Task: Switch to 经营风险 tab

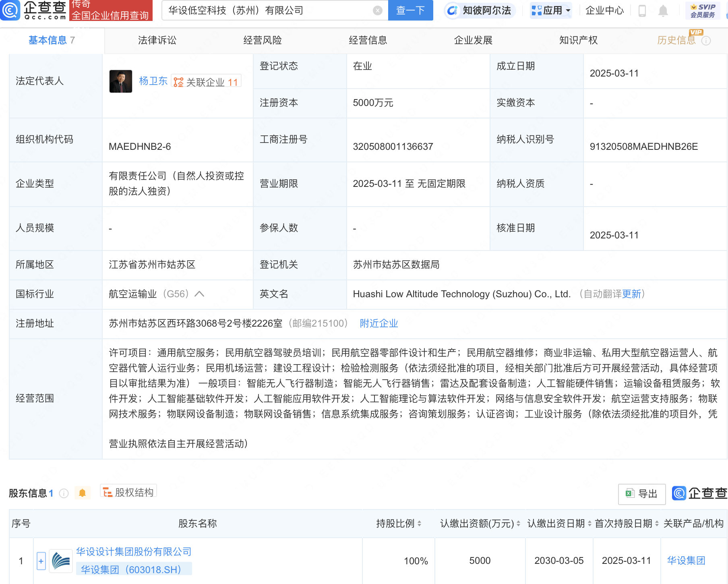Action: coord(263,40)
